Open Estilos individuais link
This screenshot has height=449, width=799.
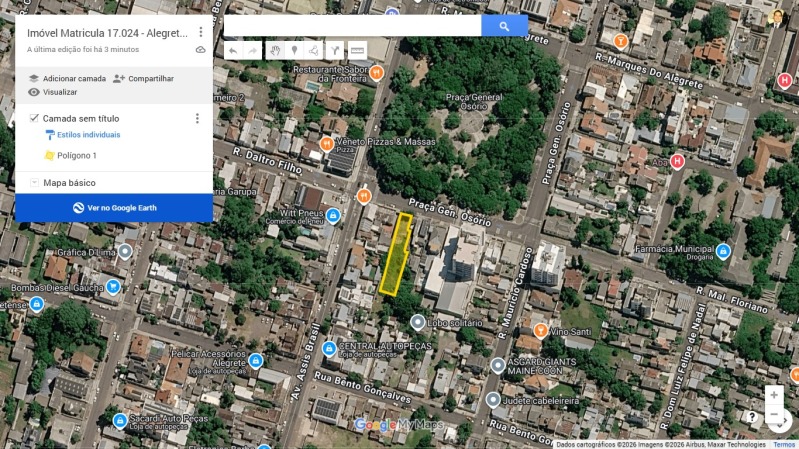[89, 135]
